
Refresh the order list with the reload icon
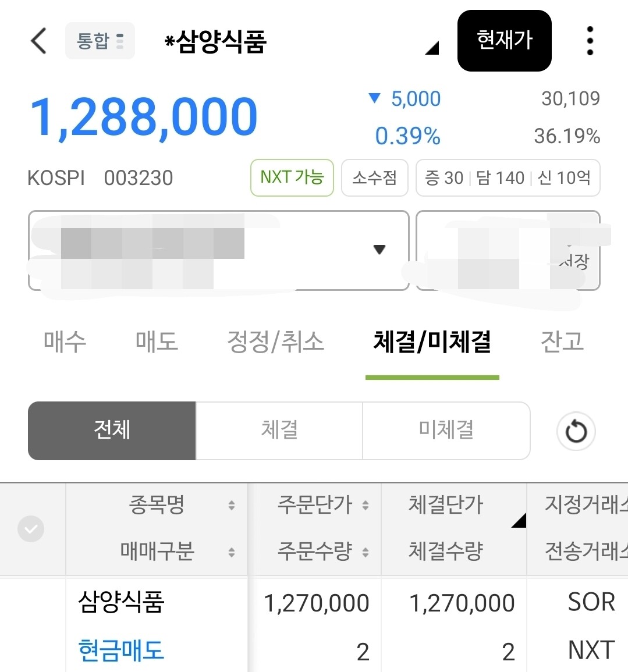pyautogui.click(x=576, y=431)
